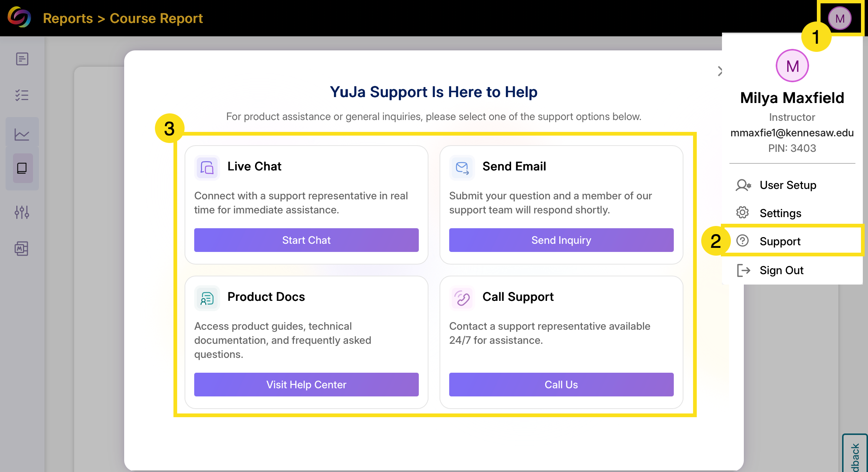Click the Live Chat speech bubble icon
This screenshot has height=472, width=868.
[x=207, y=167]
